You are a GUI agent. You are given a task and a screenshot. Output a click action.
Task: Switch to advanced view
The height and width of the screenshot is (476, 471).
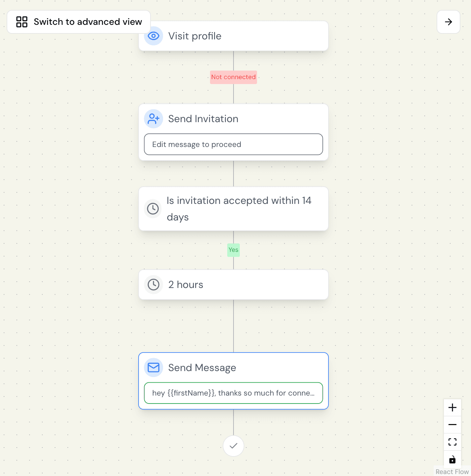[88, 22]
